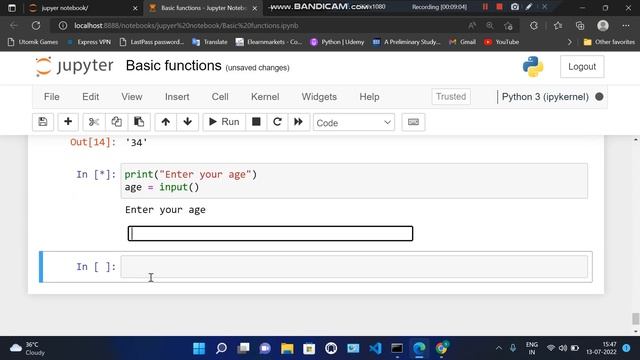Show hidden system tray icons chevron
Image resolution: width=640 pixels, height=360 pixels.
click(499, 348)
